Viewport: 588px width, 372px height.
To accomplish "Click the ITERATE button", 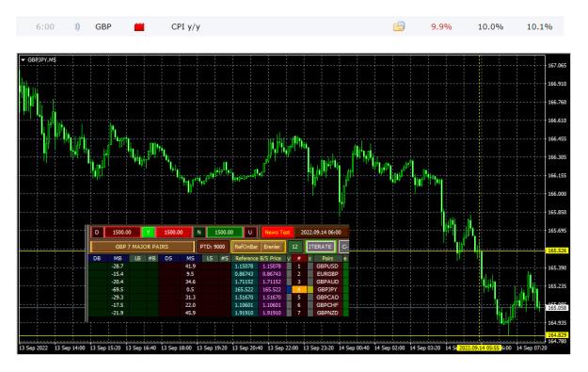I will (320, 247).
